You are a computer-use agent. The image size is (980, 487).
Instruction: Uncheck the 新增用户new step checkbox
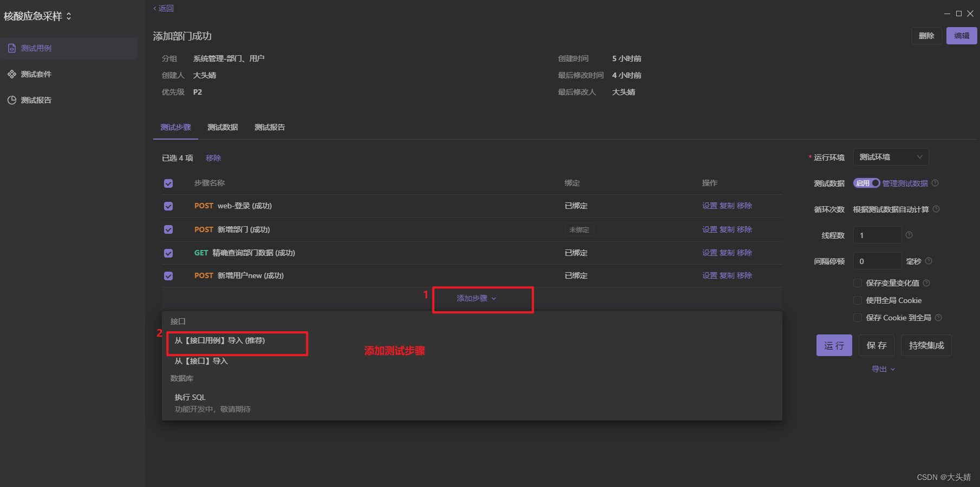pos(168,276)
